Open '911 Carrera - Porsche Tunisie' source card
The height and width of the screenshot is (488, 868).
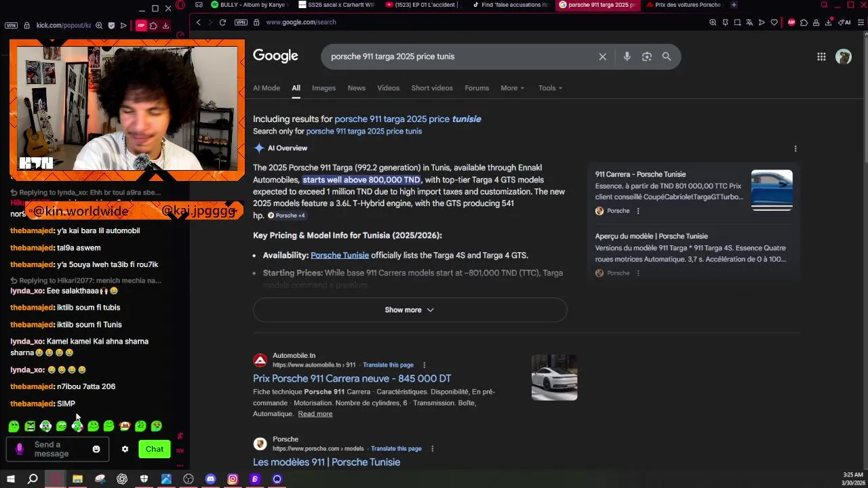[x=640, y=174]
